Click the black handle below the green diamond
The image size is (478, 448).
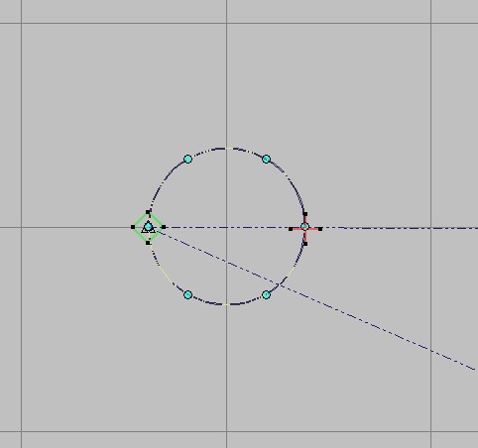[x=148, y=243]
